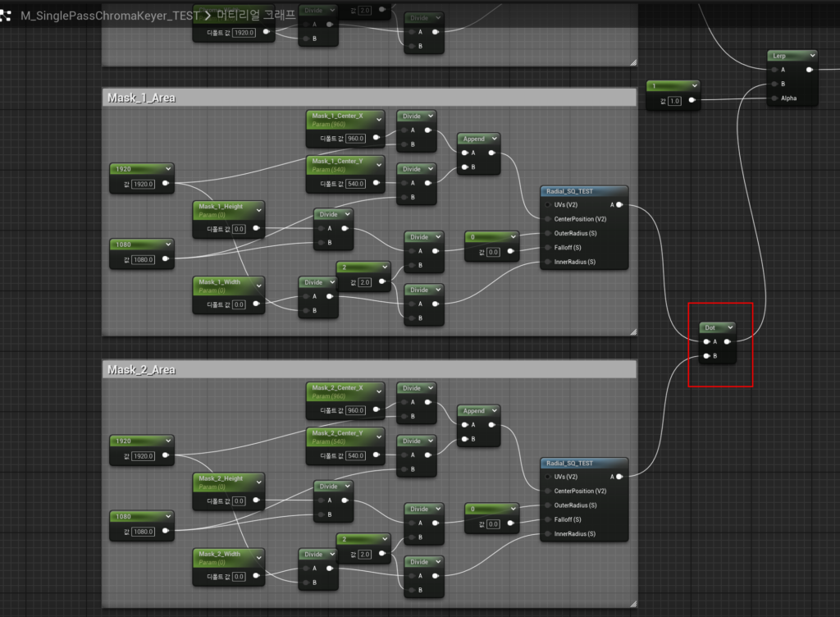Click output A pin of Mask_1_Area Radial_SQ_TEST
Screen dimensions: 840x617
(x=619, y=204)
